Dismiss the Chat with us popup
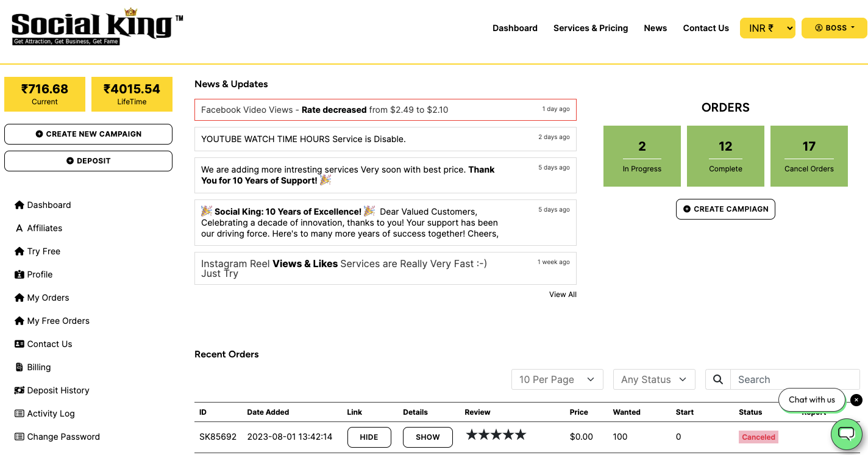868x455 pixels. pyautogui.click(x=856, y=400)
